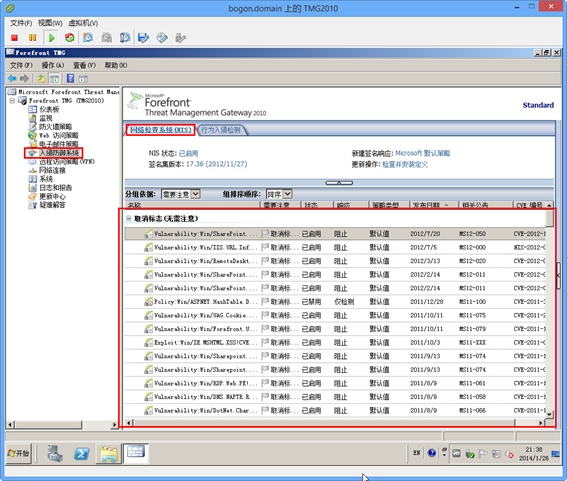The image size is (567, 481).
Task: Switch to 网络检查系统(NIS) tab
Action: 161,130
